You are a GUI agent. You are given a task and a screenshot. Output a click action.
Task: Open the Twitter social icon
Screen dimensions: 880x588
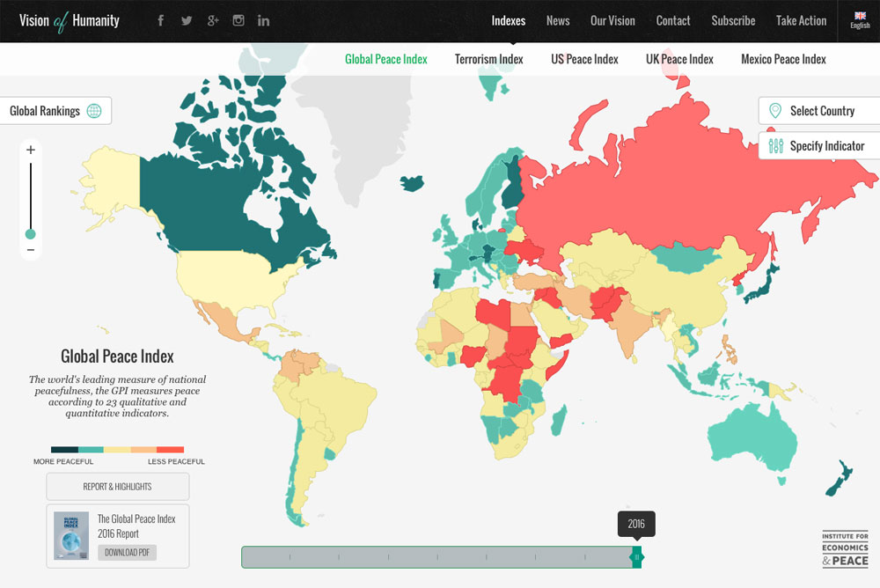(187, 21)
